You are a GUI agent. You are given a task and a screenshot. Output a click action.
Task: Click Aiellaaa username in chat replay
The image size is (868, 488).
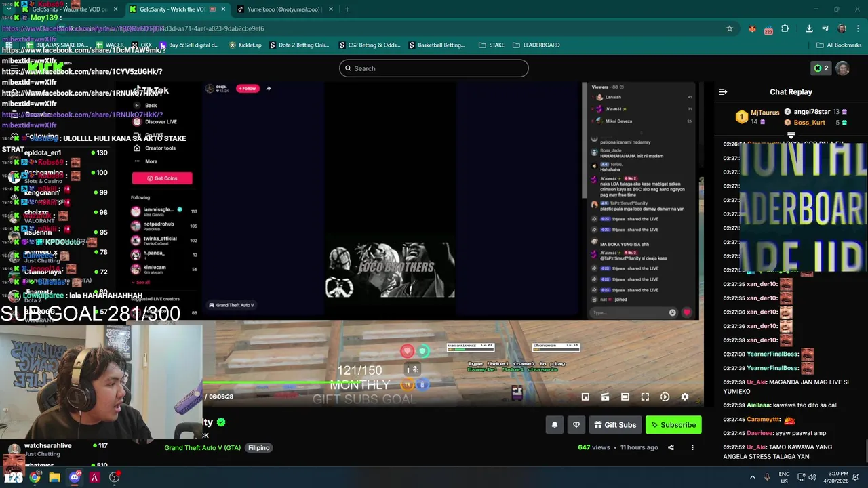pyautogui.click(x=759, y=405)
